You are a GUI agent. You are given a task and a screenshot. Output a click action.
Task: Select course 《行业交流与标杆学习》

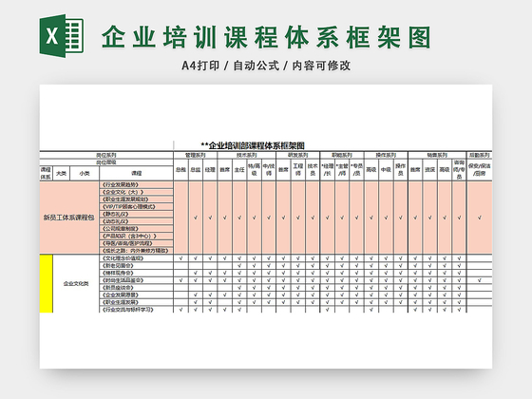point(137,310)
